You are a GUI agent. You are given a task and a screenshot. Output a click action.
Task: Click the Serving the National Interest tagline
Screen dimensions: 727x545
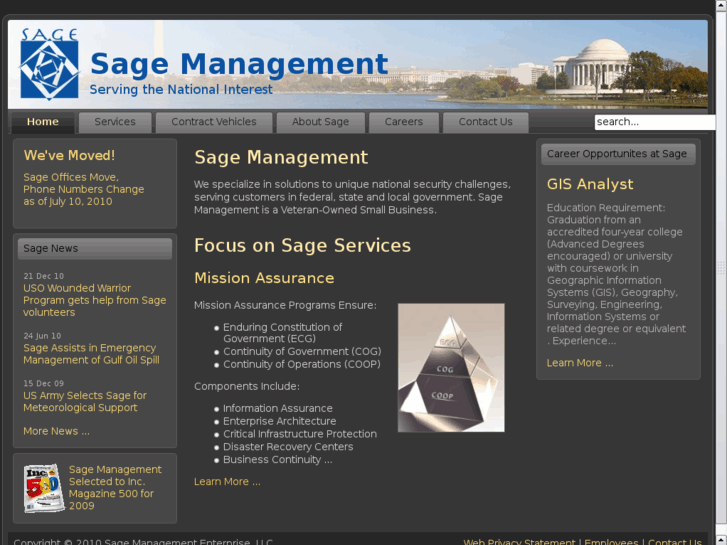click(x=181, y=90)
